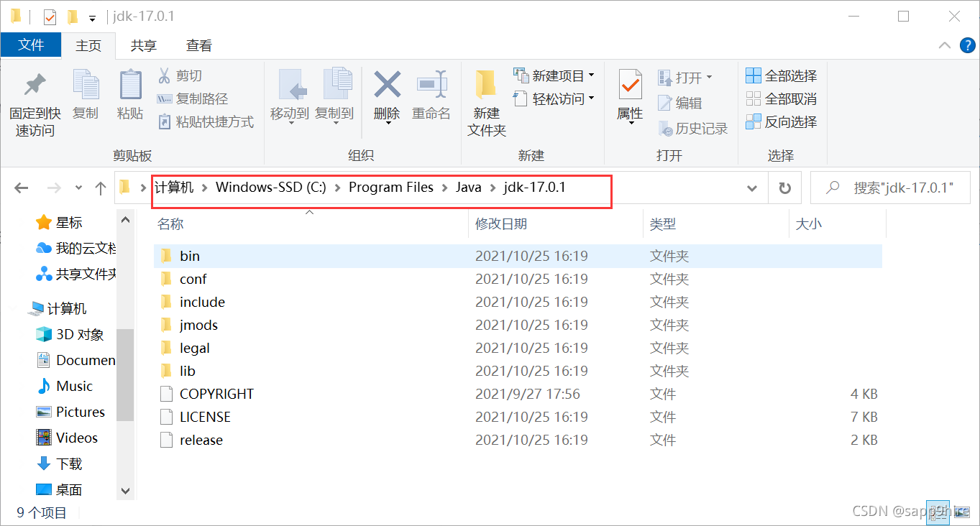This screenshot has height=526, width=980.
Task: Click 全部取消 (Select None)
Action: tap(782, 99)
